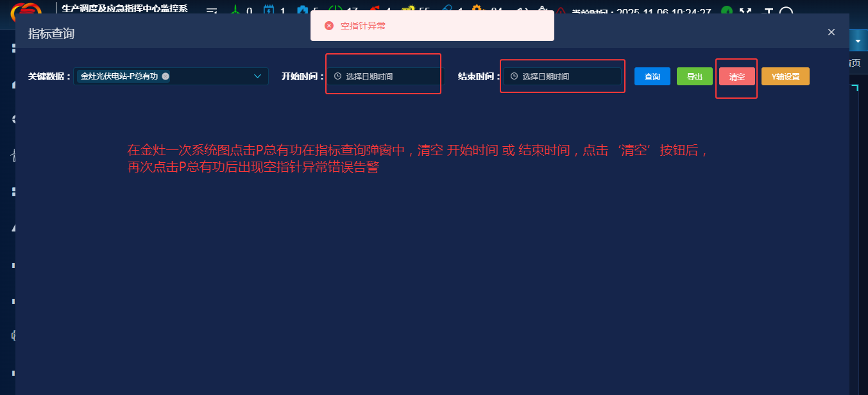The height and width of the screenshot is (395, 868).
Task: Toggle fullscreen with the expand icon
Action: click(x=745, y=12)
